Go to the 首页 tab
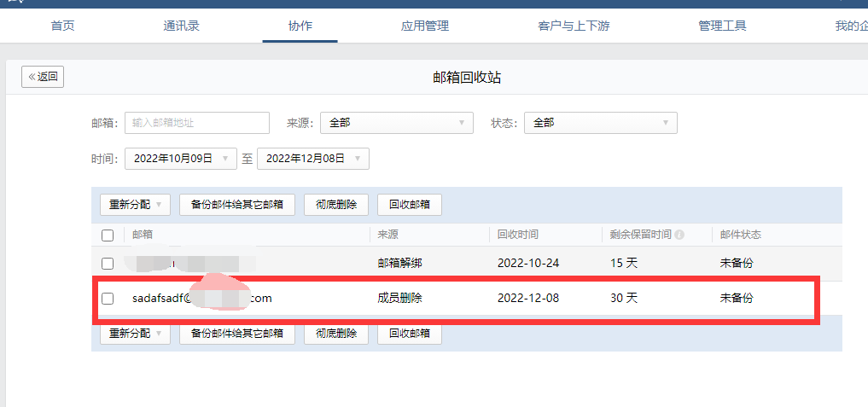868x407 pixels. [x=62, y=26]
